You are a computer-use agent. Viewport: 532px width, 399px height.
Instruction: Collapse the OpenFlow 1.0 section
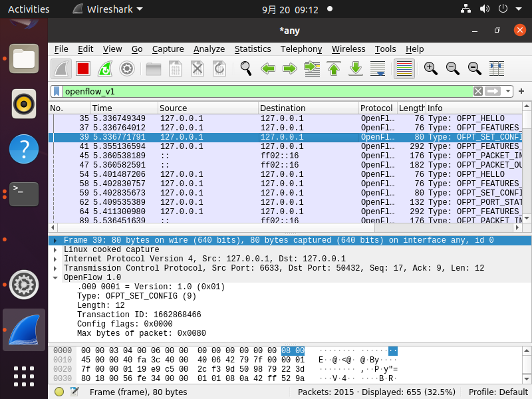click(x=55, y=277)
